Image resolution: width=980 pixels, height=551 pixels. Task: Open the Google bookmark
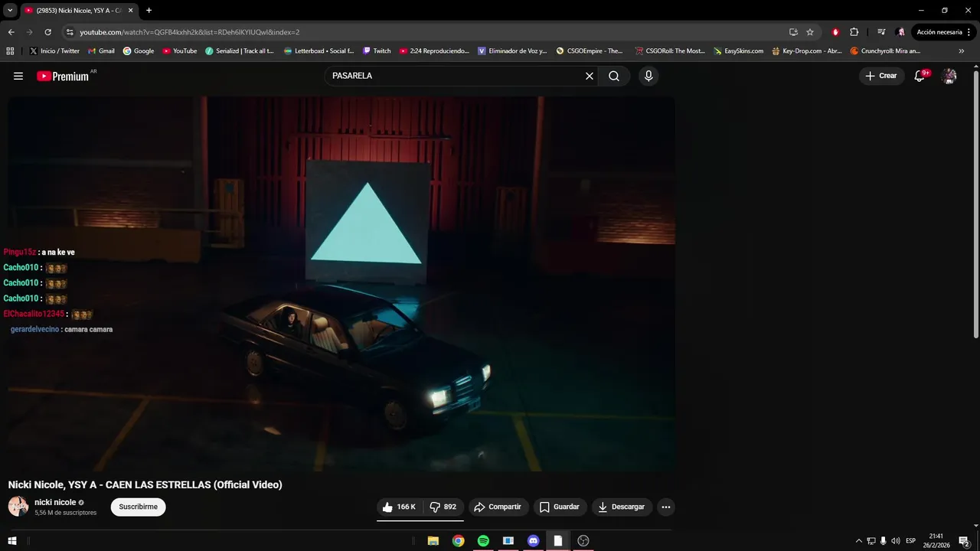tap(139, 51)
